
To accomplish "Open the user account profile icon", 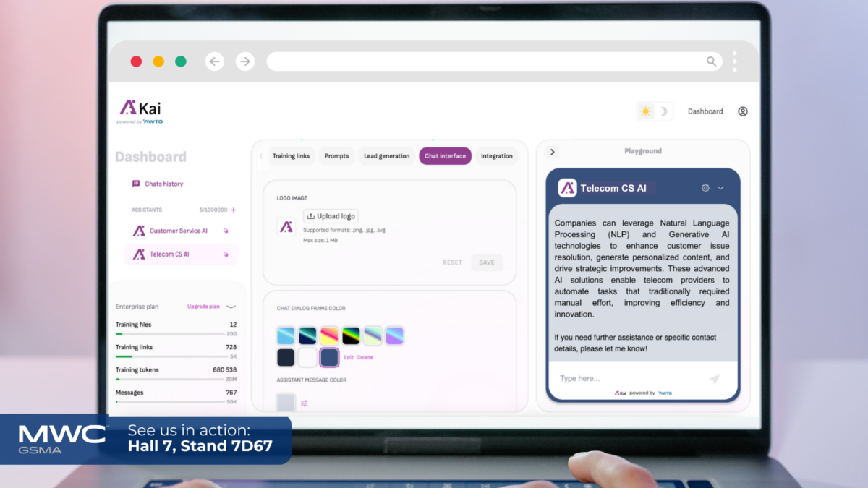I will pos(743,111).
